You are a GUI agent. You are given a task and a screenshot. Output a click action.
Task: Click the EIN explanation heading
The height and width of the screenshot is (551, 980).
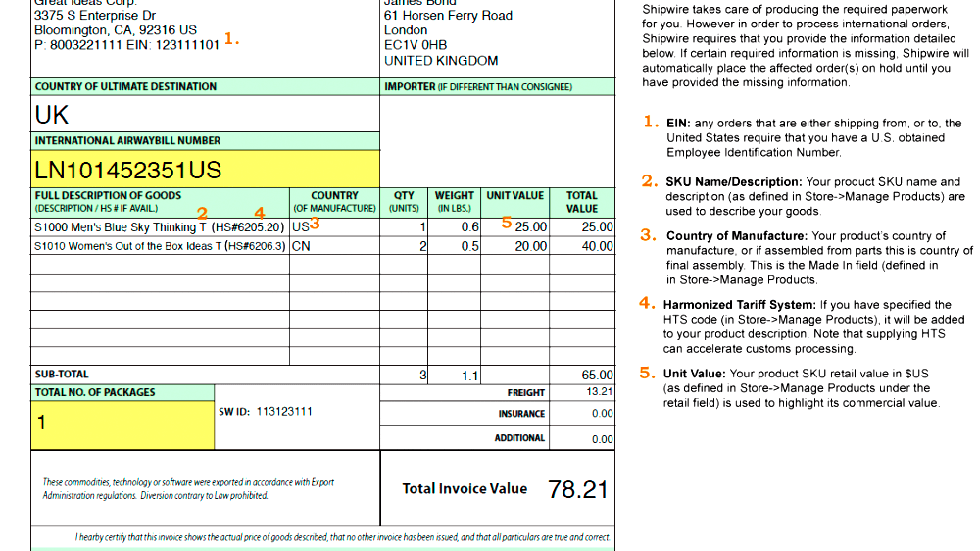coord(678,124)
